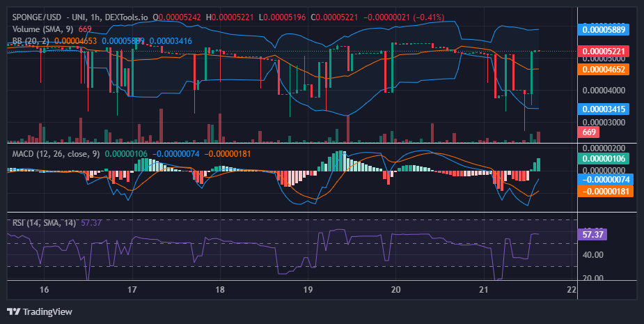
Task: Click the RSI (14, SMA, 14) legend
Action: [44, 223]
